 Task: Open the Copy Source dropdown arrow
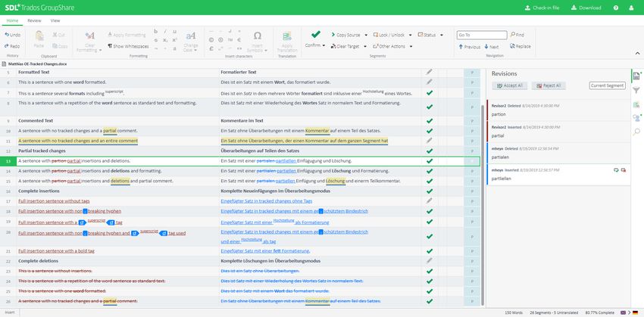click(x=366, y=35)
